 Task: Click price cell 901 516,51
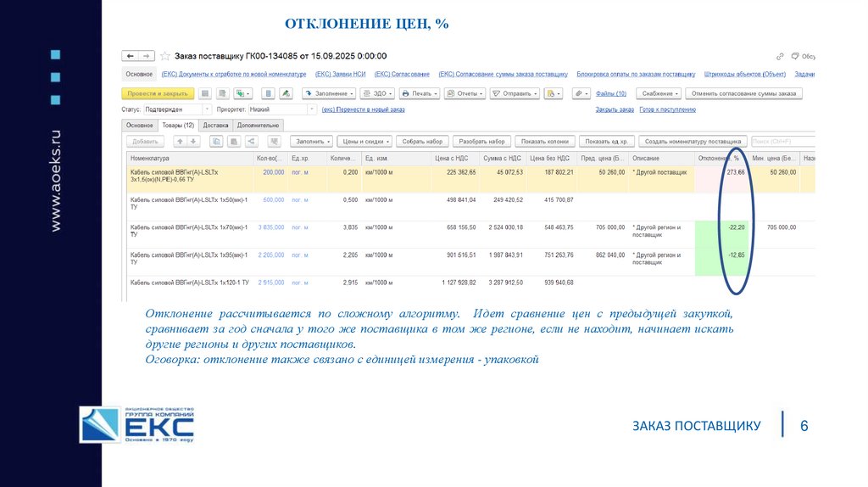point(459,255)
